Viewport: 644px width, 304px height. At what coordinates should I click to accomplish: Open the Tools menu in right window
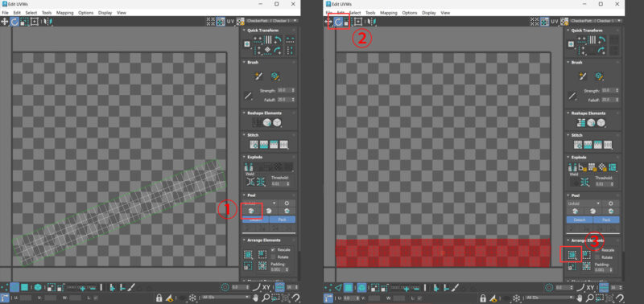(370, 13)
